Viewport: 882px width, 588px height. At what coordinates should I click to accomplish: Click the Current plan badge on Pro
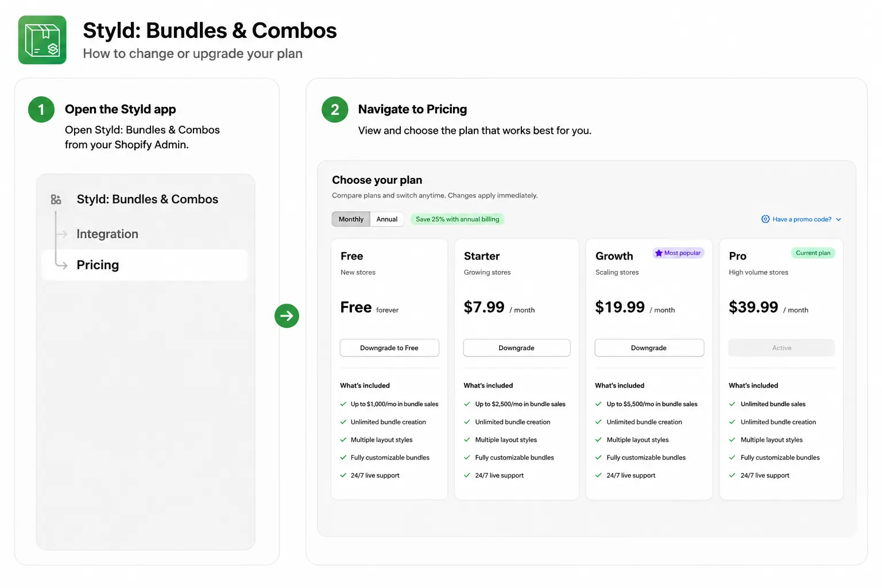pyautogui.click(x=813, y=253)
